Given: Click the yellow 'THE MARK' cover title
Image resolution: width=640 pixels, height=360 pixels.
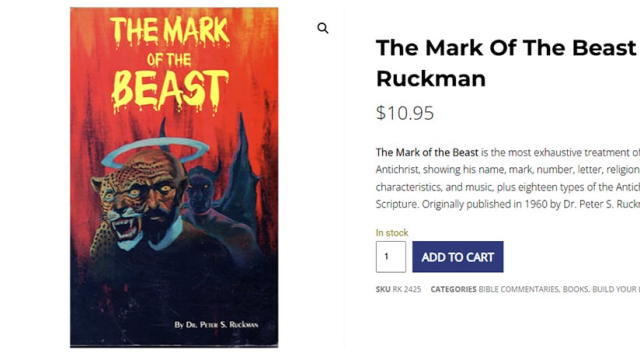Looking at the screenshot, I should point(169,31).
